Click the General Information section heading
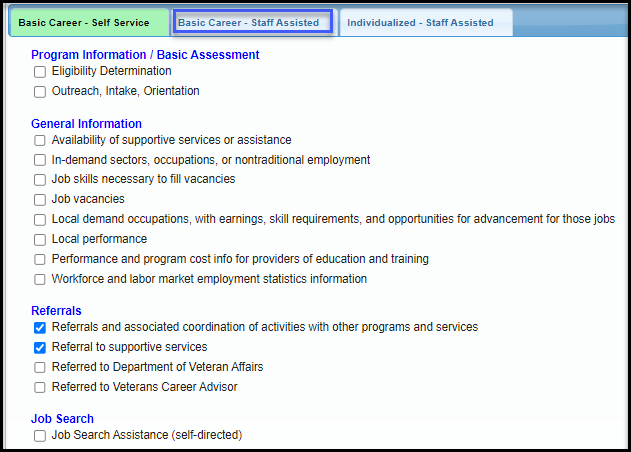Image resolution: width=631 pixels, height=452 pixels. pyautogui.click(x=86, y=124)
